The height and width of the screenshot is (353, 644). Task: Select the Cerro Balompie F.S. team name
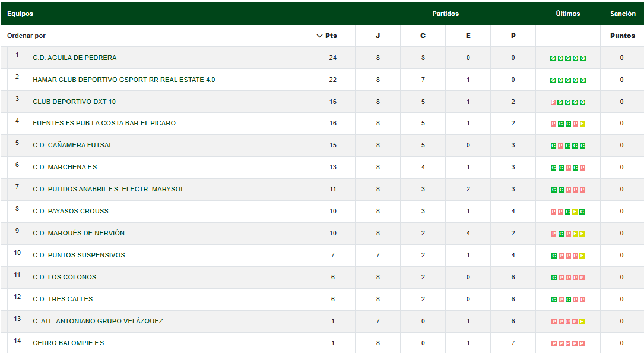click(x=69, y=343)
